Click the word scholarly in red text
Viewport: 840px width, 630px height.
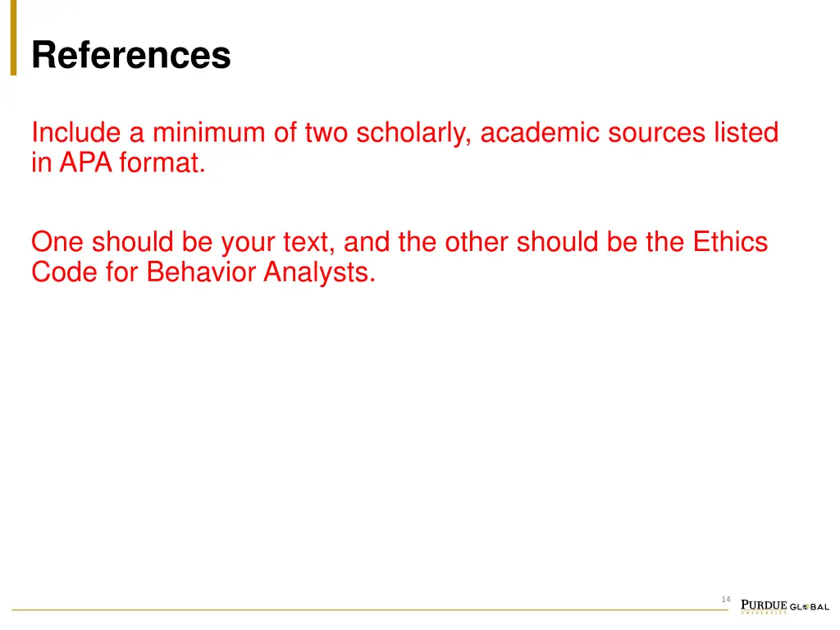[413, 133]
